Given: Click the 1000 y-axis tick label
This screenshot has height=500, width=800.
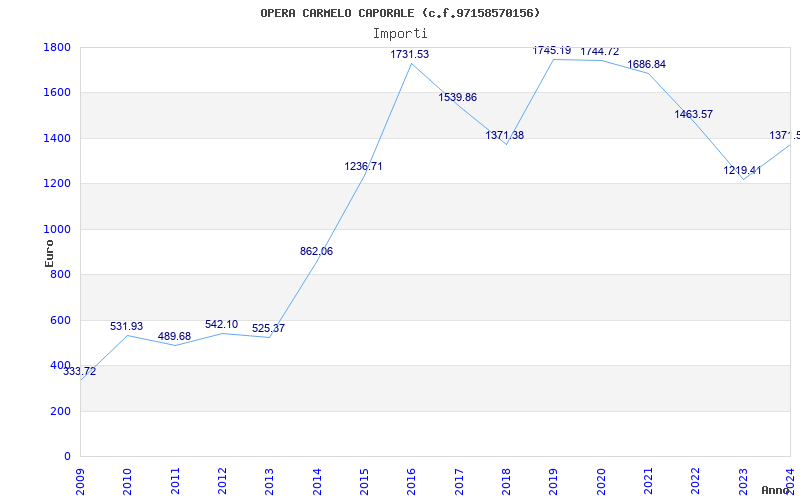Looking at the screenshot, I should tap(57, 230).
